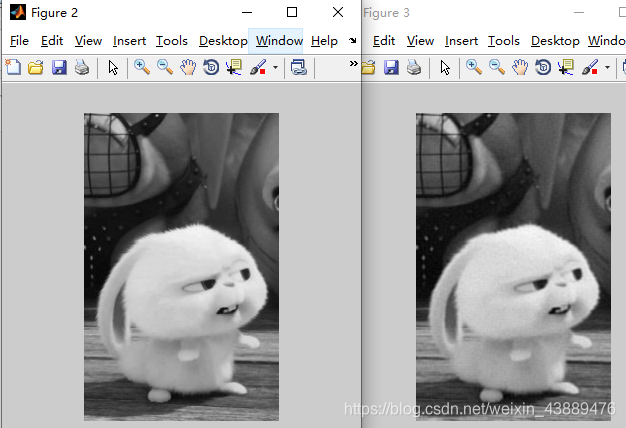Select Edit Plot arrow tool in Figure 2

[x=113, y=67]
